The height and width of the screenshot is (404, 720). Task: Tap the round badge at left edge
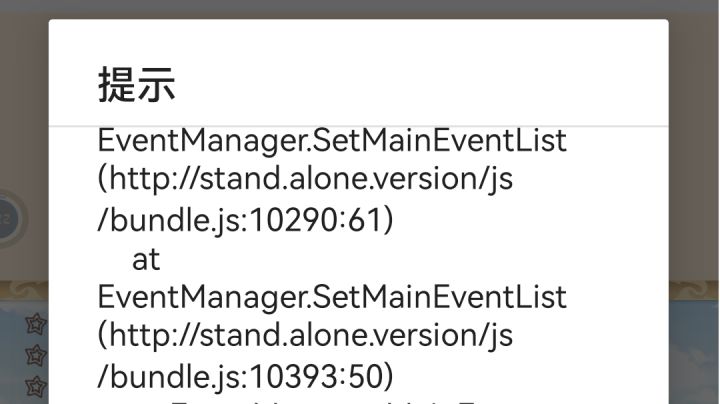point(8,216)
